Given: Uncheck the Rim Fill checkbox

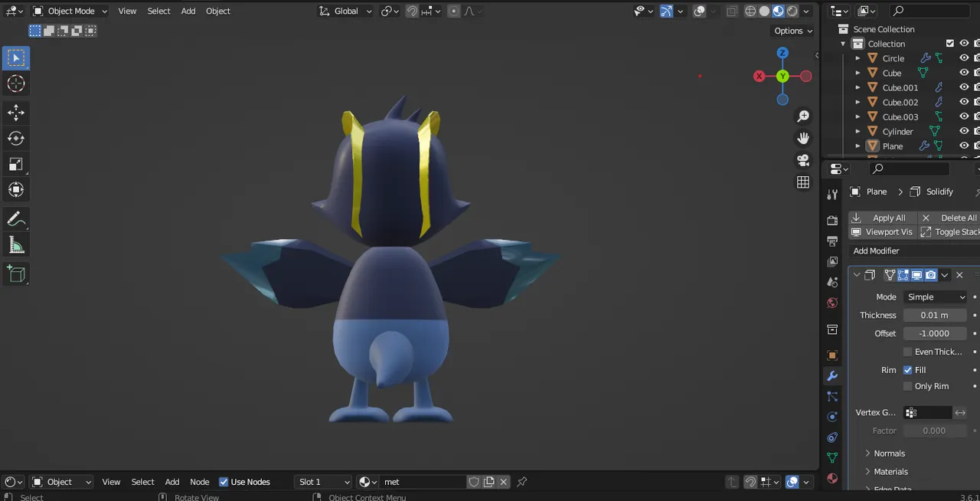Looking at the screenshot, I should click(908, 370).
